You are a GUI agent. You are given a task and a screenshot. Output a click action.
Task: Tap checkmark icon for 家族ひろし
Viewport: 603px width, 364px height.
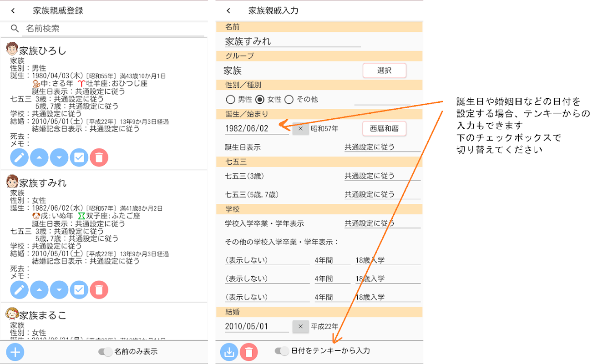(79, 158)
